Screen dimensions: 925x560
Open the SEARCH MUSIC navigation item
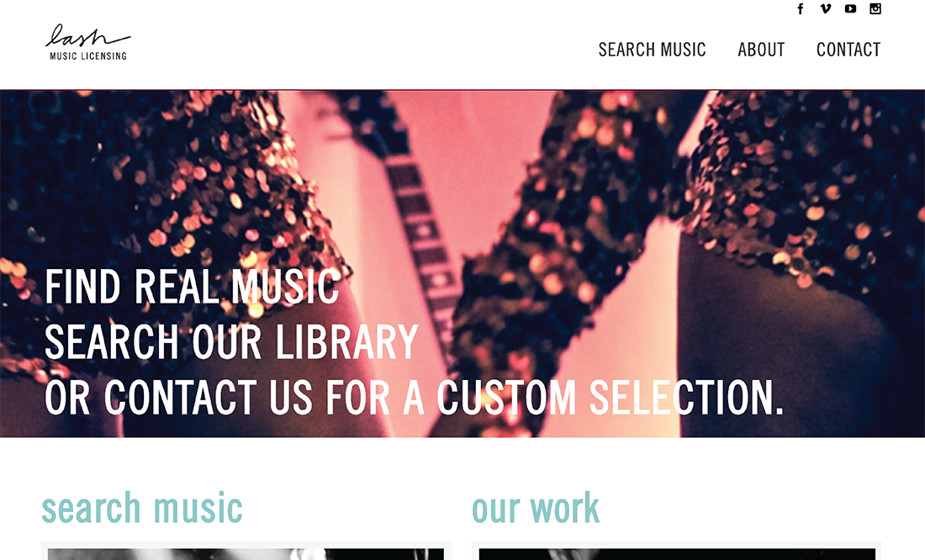[652, 50]
